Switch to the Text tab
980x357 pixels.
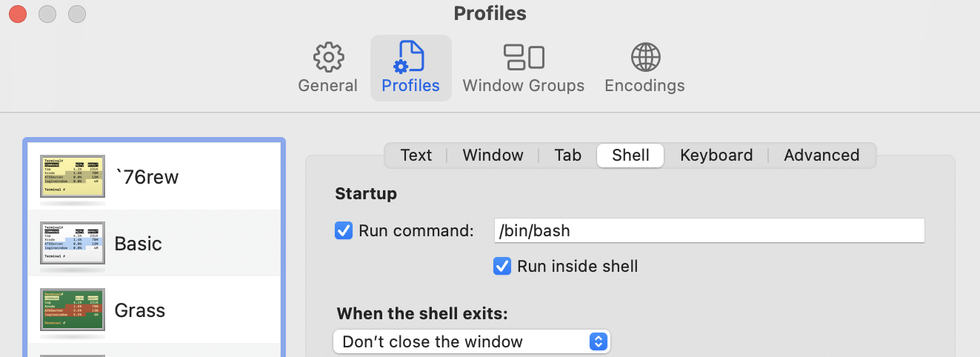coord(416,156)
